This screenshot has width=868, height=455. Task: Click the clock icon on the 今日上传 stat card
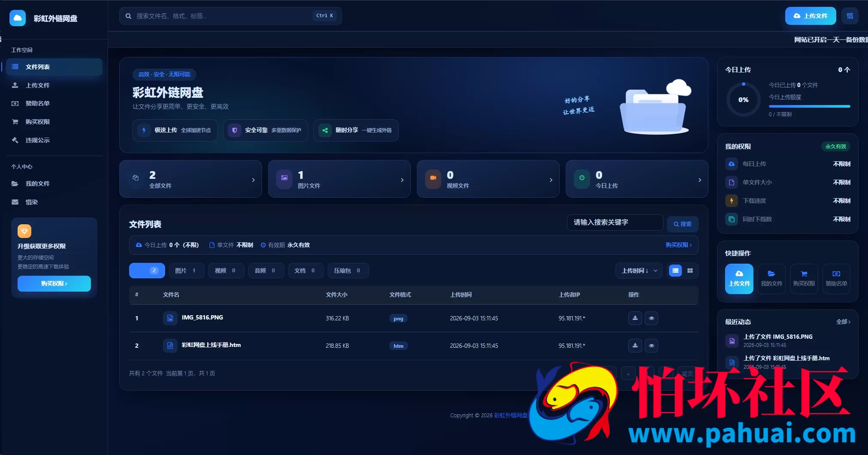582,178
